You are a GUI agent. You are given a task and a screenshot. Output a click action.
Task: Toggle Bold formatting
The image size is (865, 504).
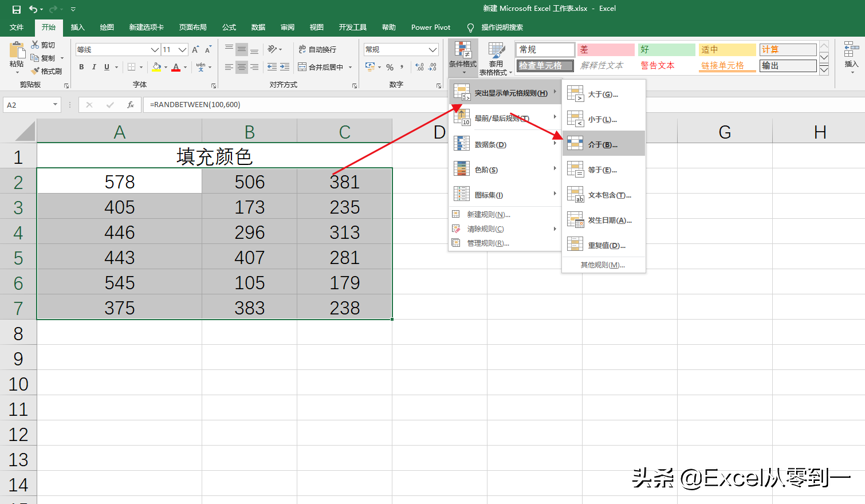pyautogui.click(x=81, y=67)
